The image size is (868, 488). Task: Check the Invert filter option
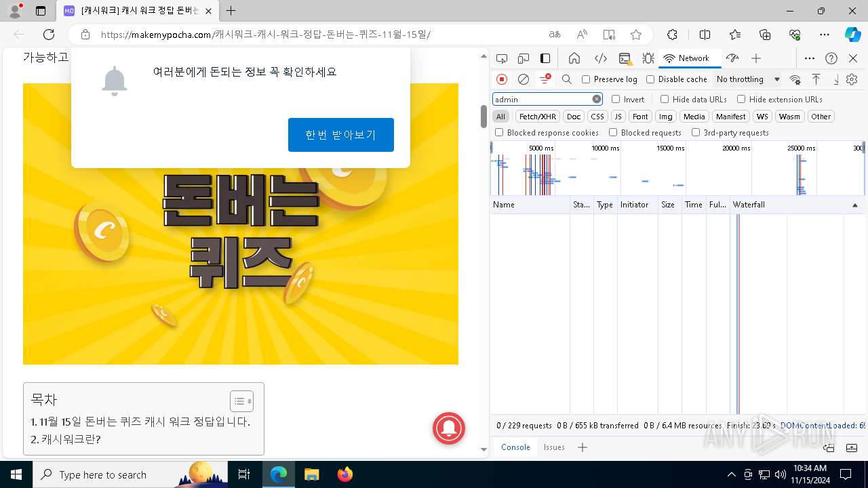616,99
